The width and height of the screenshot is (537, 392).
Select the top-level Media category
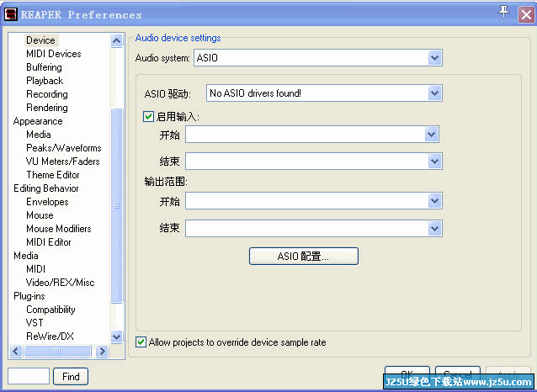(x=26, y=256)
